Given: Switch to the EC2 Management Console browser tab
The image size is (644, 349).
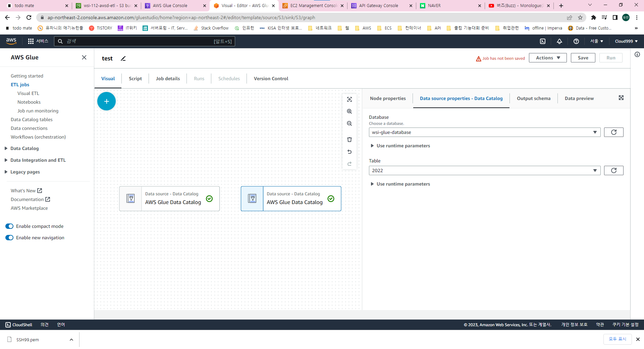Looking at the screenshot, I should click(x=313, y=6).
